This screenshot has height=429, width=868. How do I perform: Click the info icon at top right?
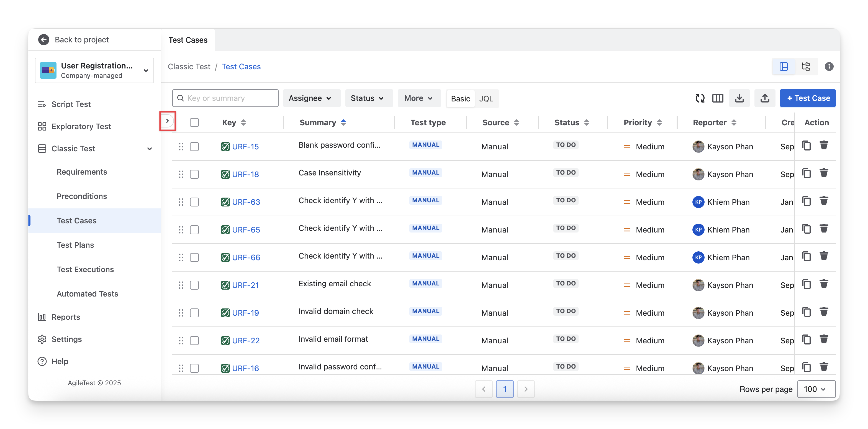click(x=829, y=67)
